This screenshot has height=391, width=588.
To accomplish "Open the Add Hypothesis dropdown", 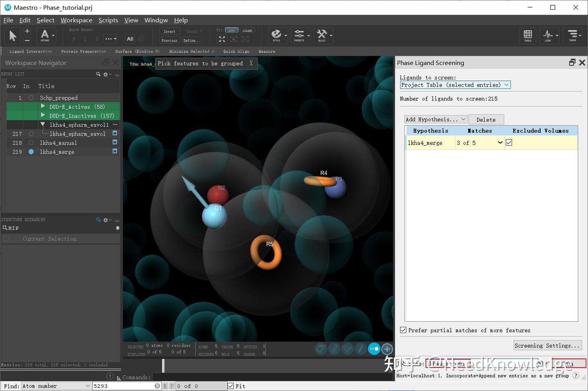I will tap(435, 119).
